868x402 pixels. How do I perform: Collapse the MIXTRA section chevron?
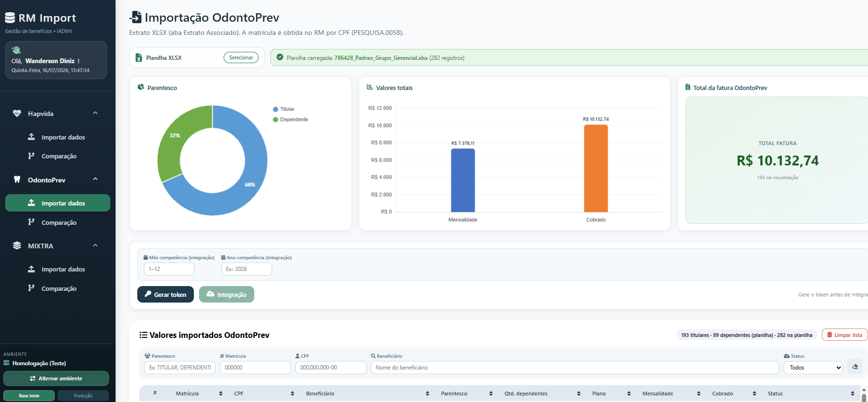coord(95,246)
